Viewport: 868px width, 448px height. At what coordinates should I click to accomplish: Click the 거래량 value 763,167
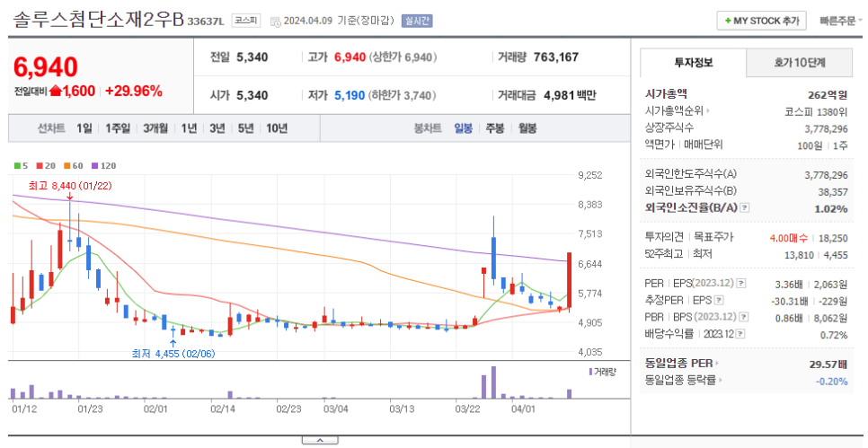556,57
